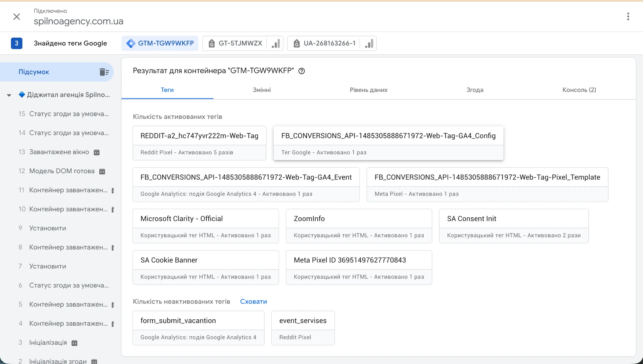Click the GTM diamond icon in container chip
643x364 pixels.
131,43
